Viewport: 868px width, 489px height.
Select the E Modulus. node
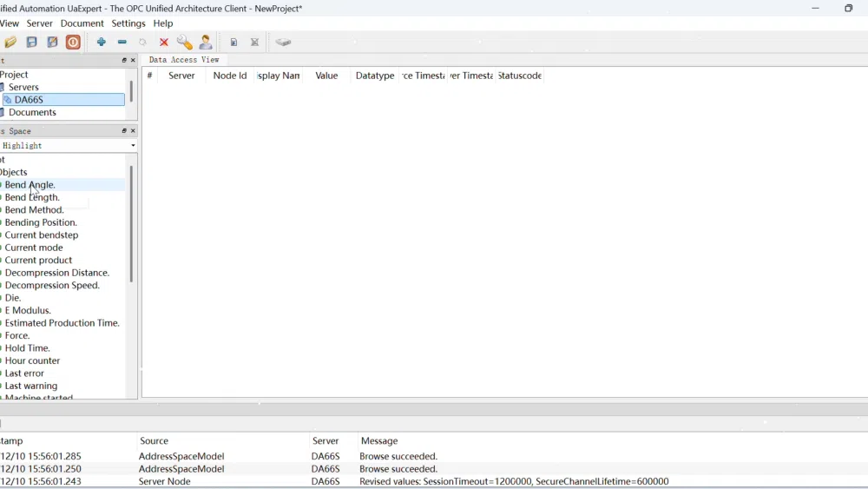pos(28,310)
